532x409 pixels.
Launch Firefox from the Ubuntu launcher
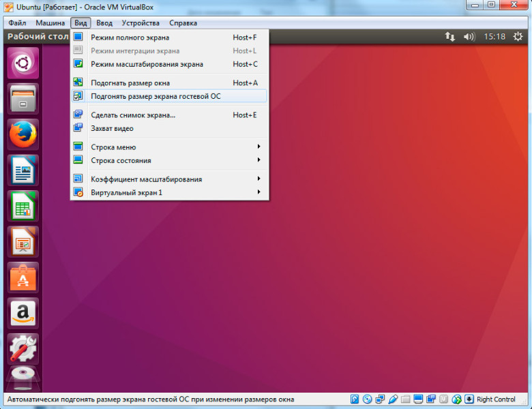click(23, 135)
